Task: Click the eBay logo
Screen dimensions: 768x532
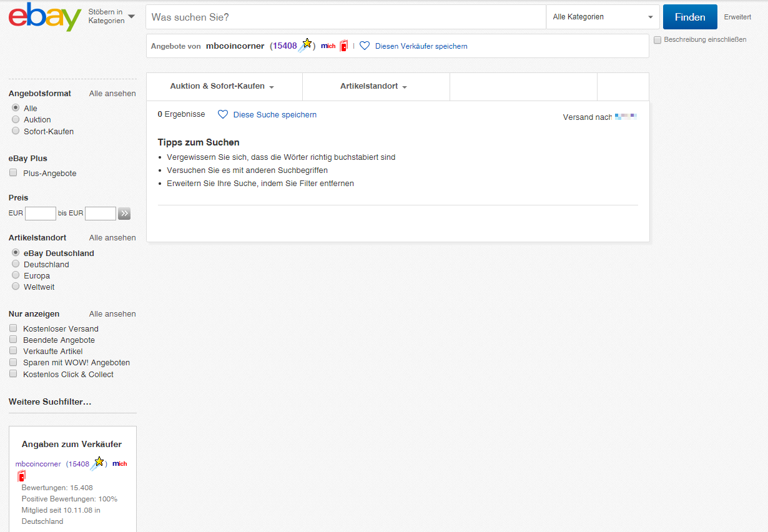Action: pyautogui.click(x=45, y=17)
